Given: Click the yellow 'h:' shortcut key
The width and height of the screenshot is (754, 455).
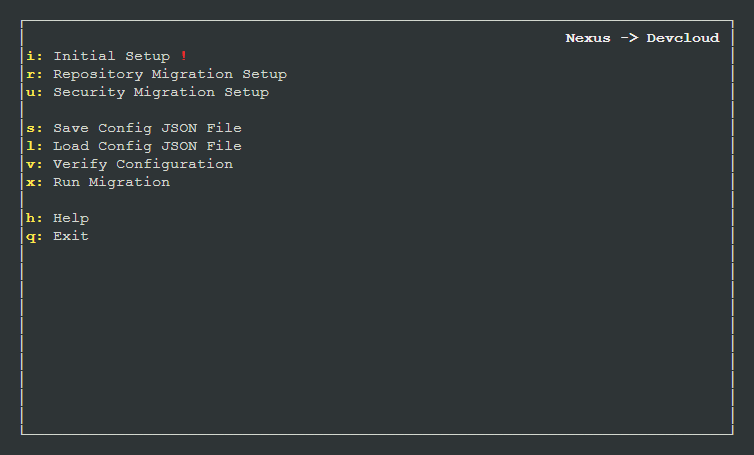Looking at the screenshot, I should (33, 218).
